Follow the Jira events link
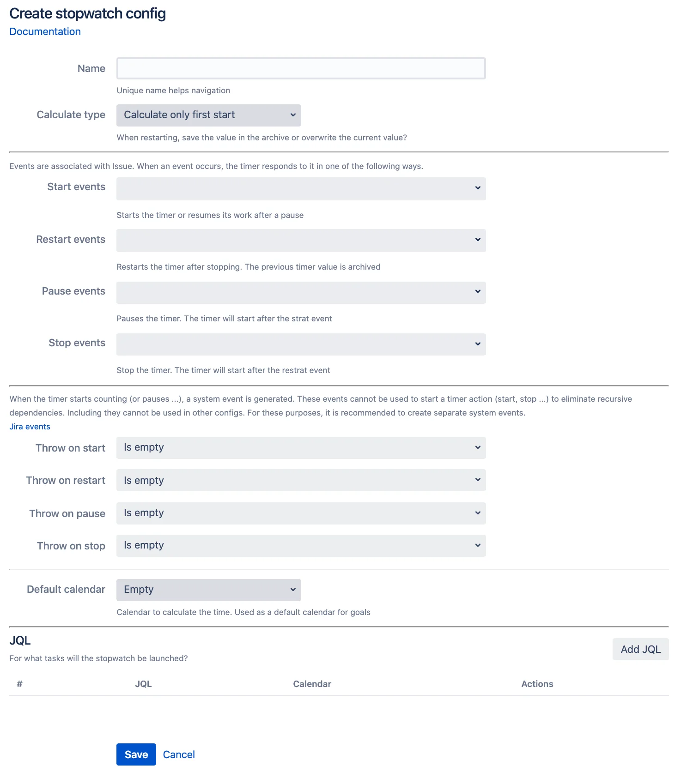Screen dimensions: 681x784 click(x=30, y=427)
